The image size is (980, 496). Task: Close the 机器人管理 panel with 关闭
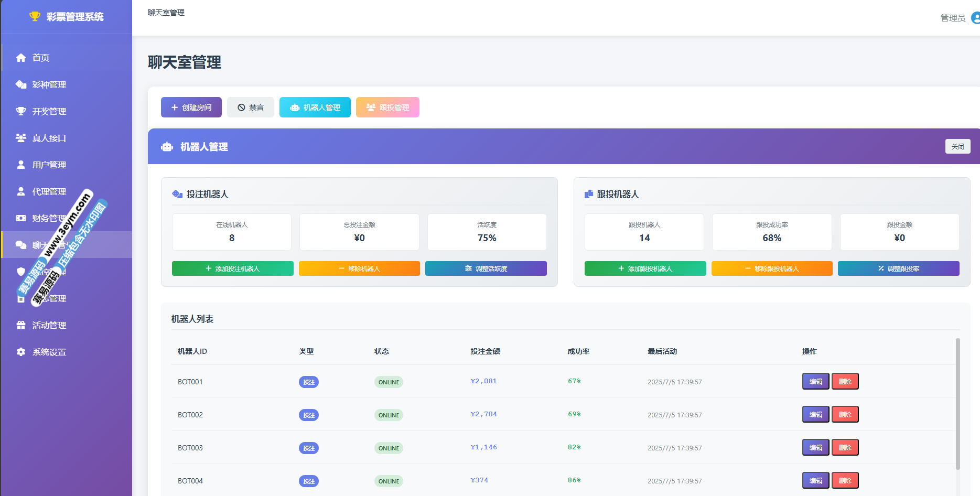tap(957, 146)
